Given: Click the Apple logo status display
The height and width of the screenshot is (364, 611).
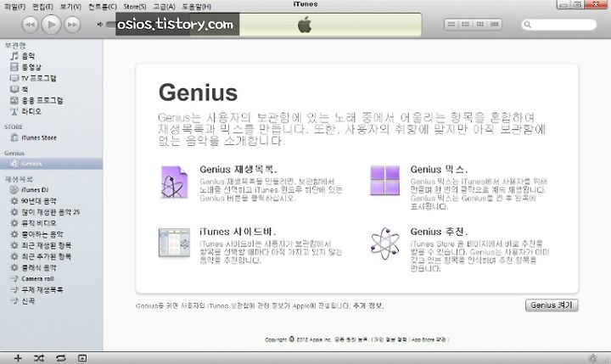Looking at the screenshot, I should tap(305, 25).
